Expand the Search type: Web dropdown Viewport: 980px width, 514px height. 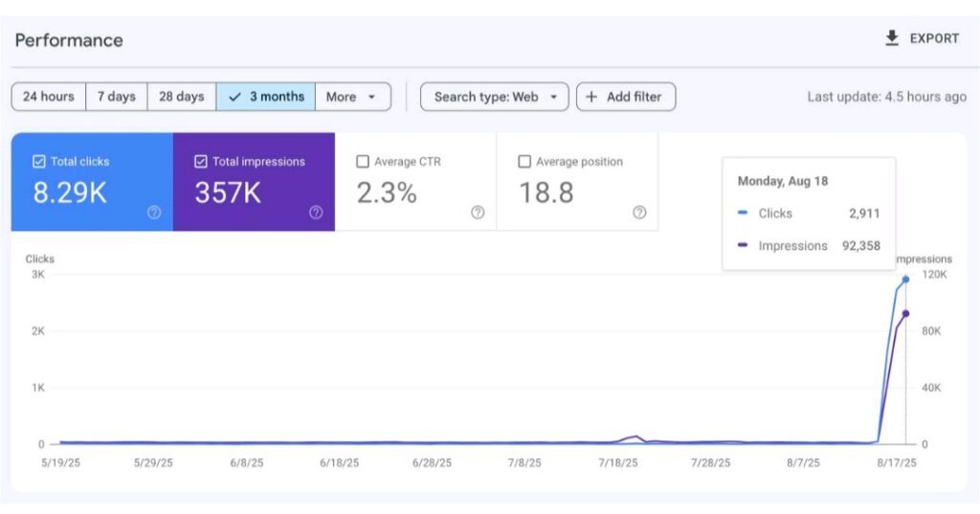[494, 97]
